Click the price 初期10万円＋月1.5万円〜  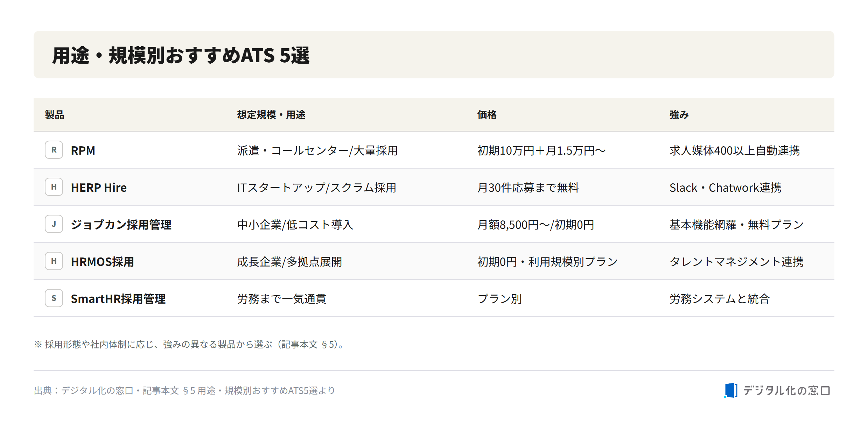(x=541, y=150)
